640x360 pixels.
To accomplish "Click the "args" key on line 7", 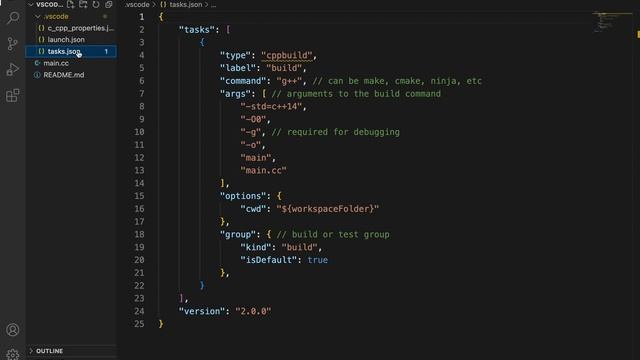I will pyautogui.click(x=235, y=93).
